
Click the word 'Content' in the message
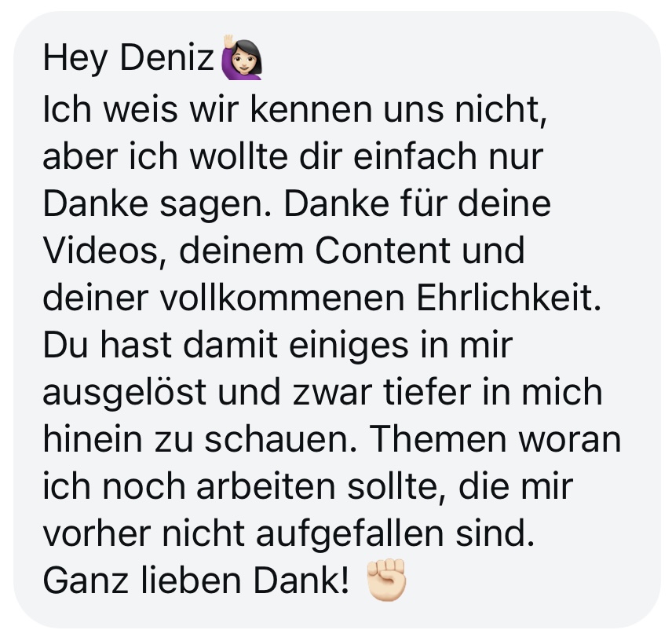tap(383, 251)
